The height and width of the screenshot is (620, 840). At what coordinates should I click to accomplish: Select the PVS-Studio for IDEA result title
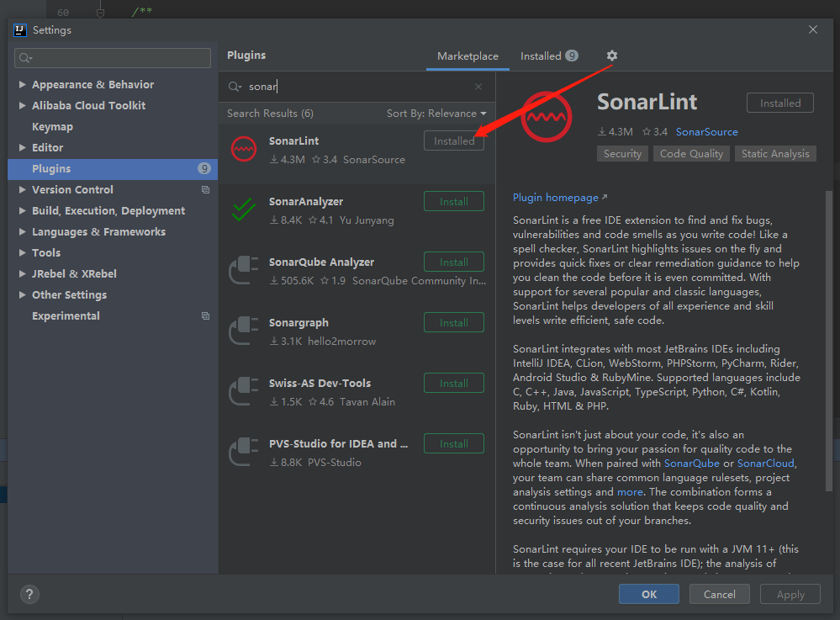pos(338,443)
